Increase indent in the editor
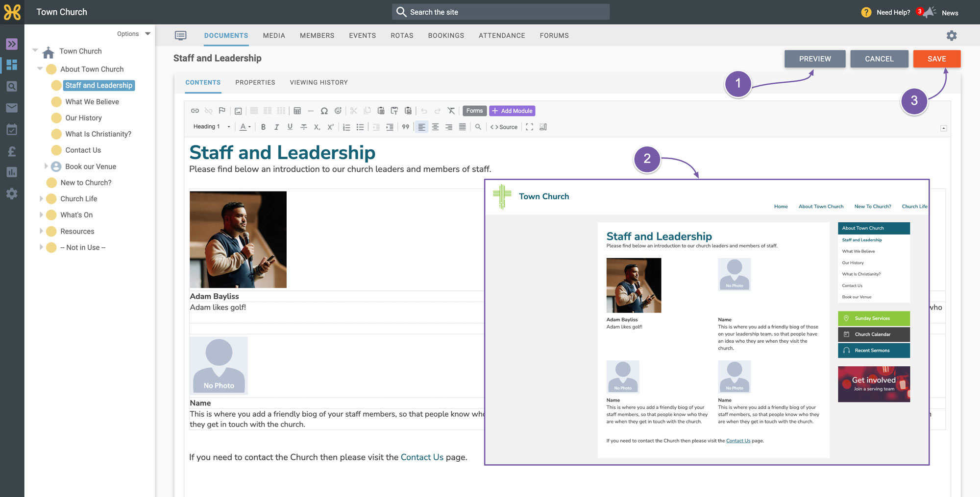Viewport: 980px width, 497px height. (390, 127)
